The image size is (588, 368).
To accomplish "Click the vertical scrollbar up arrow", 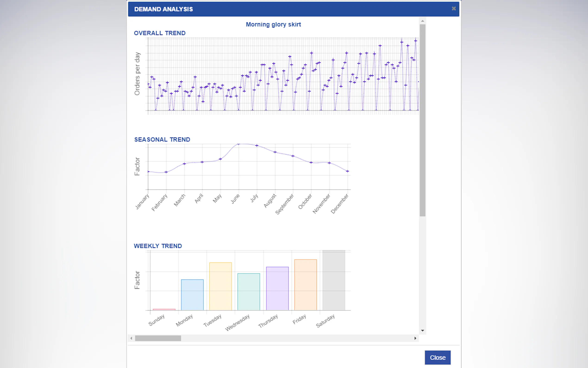I will coord(422,21).
